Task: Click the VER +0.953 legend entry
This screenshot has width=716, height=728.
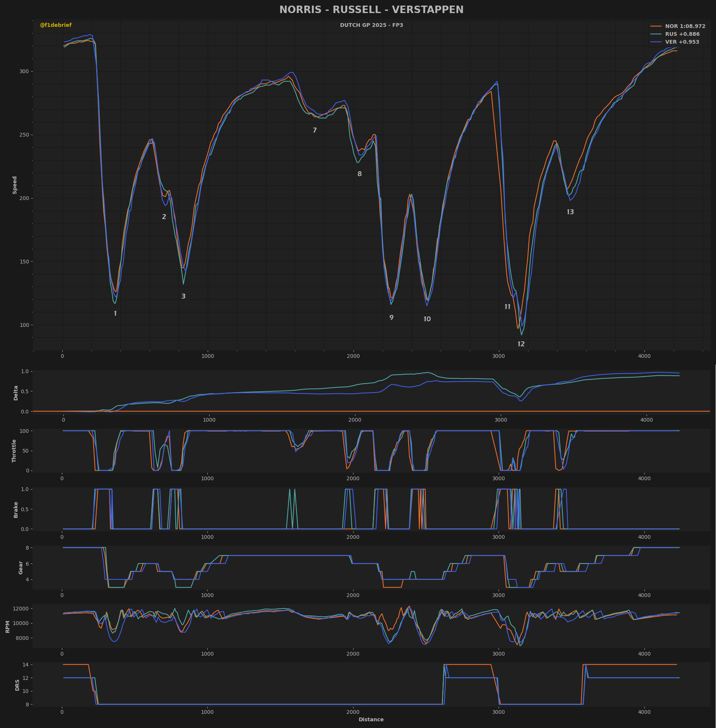Action: (x=682, y=42)
